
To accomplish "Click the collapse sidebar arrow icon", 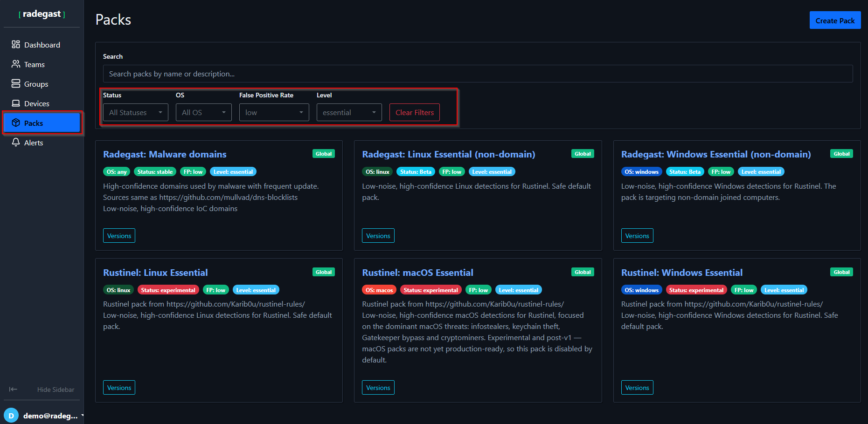I will 13,389.
